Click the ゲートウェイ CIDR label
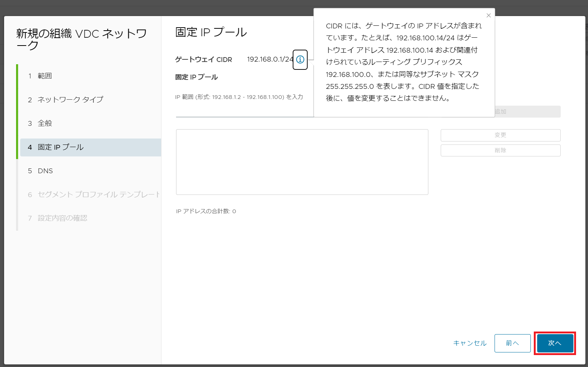Image resolution: width=588 pixels, height=367 pixels. [204, 60]
